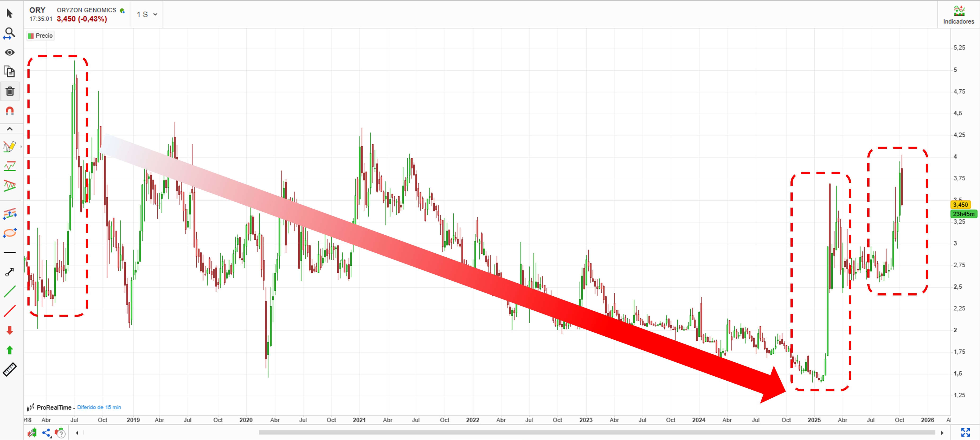This screenshot has height=440, width=980.
Task: Select the red down arrow marker tool
Action: point(10,330)
